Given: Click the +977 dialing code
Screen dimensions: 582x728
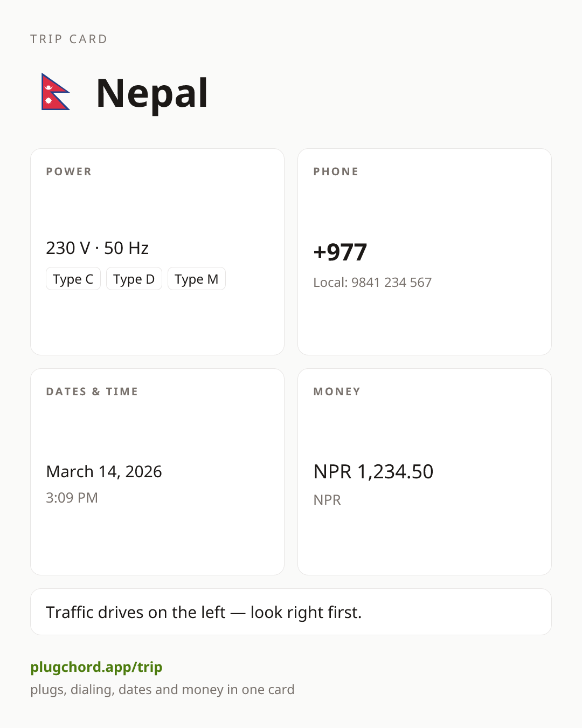Looking at the screenshot, I should pyautogui.click(x=340, y=252).
